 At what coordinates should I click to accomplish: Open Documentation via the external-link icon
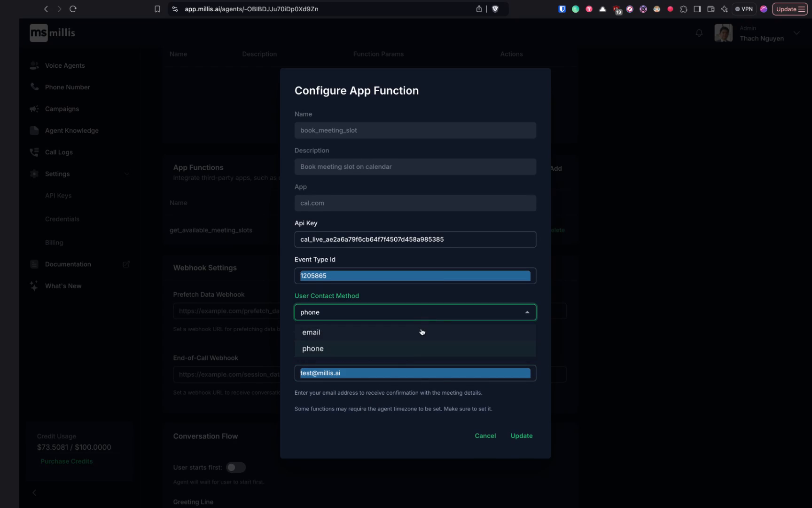pyautogui.click(x=126, y=264)
